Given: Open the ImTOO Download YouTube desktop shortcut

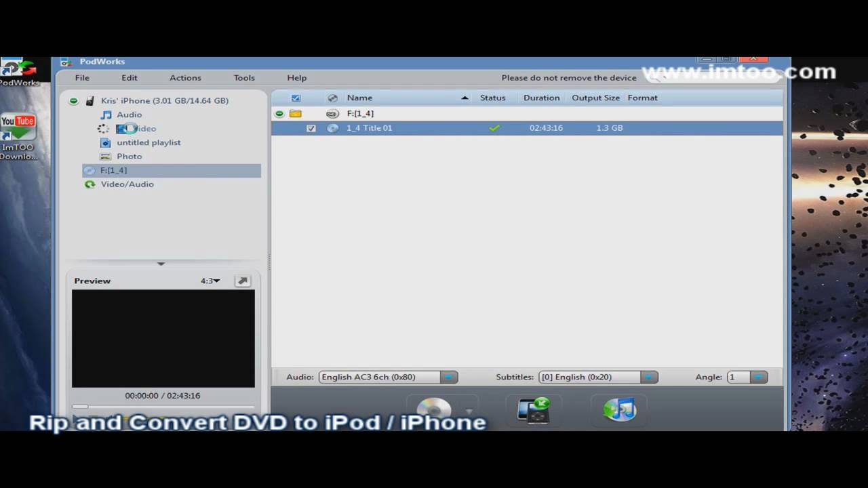Looking at the screenshot, I should pos(18,127).
